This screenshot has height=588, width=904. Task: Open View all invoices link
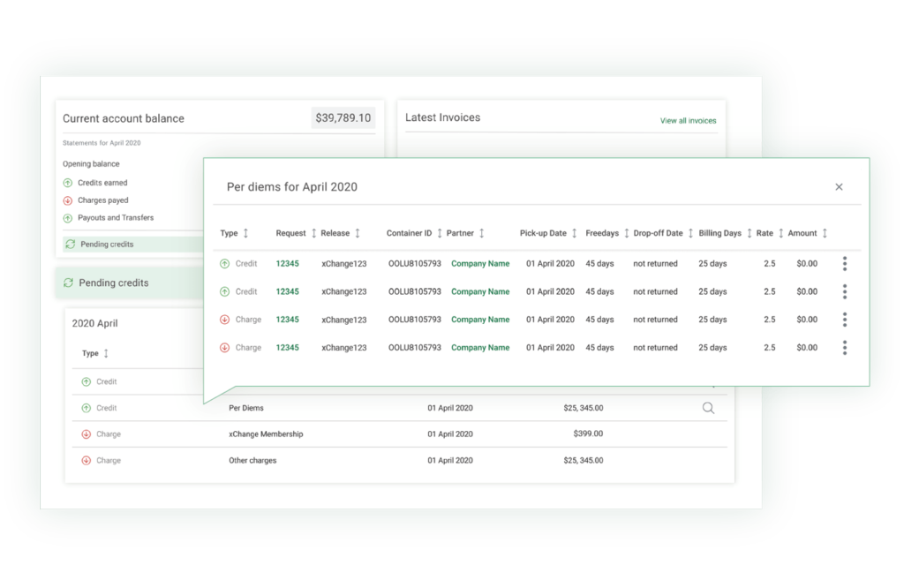(x=688, y=120)
